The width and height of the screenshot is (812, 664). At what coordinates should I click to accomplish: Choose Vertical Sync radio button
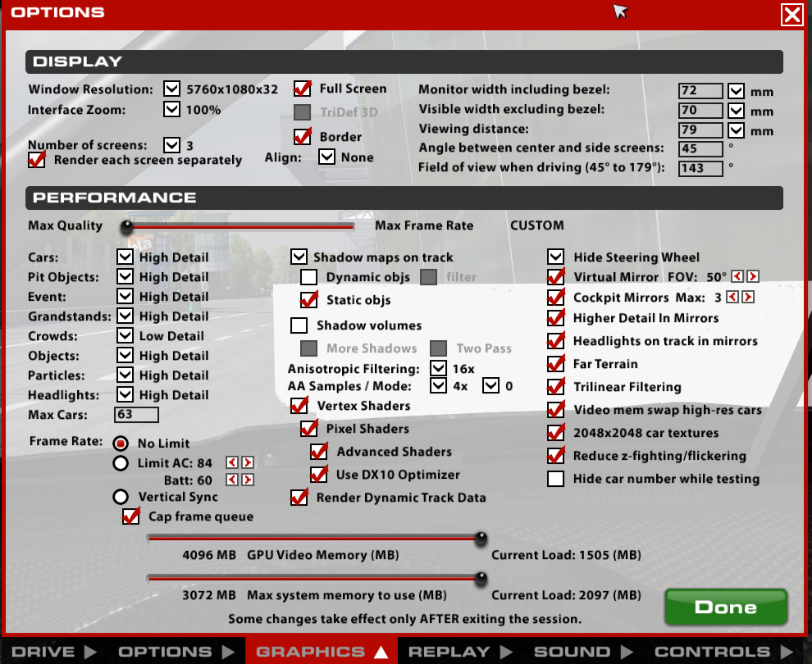(x=121, y=497)
